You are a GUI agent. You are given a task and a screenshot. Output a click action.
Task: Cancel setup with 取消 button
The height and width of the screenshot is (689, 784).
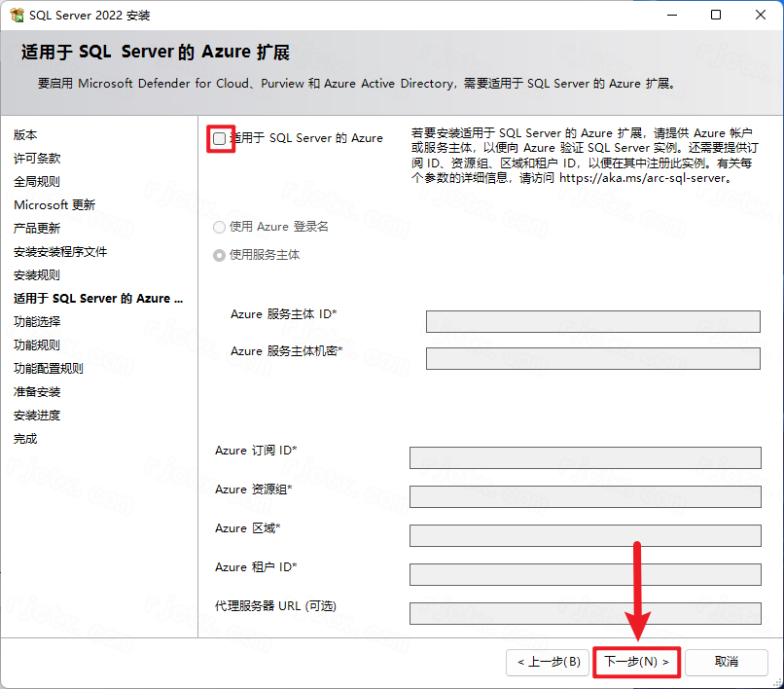click(x=727, y=662)
